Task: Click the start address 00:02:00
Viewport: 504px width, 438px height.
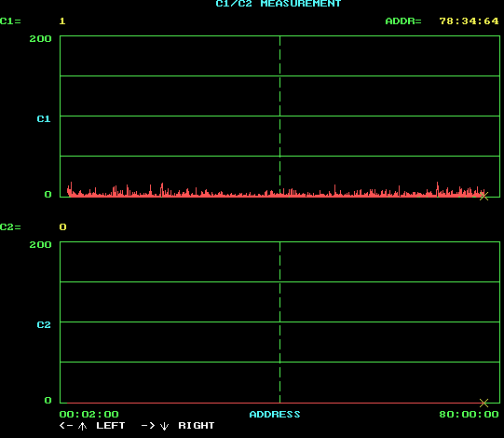Action: 89,414
